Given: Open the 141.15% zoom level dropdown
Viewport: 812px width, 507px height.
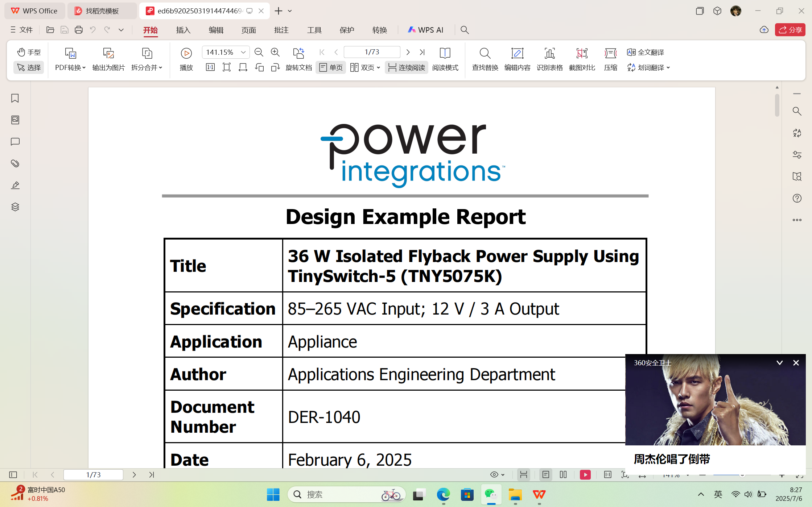Looking at the screenshot, I should click(x=243, y=52).
